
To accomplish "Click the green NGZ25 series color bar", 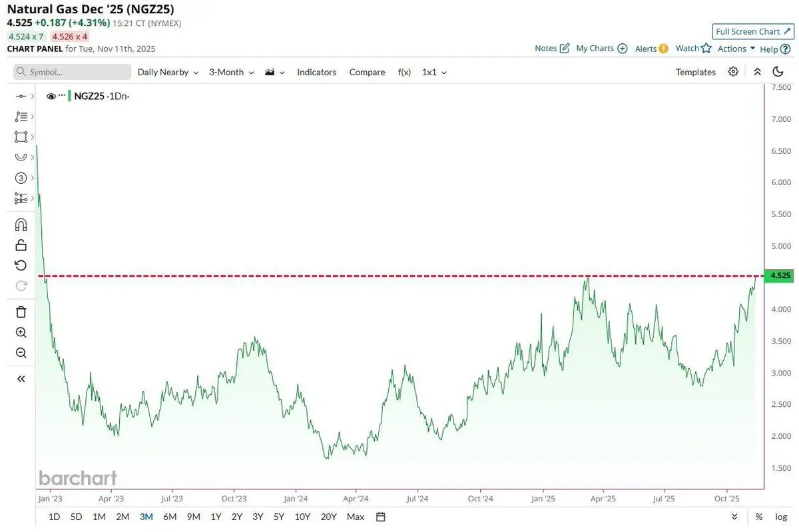I will point(69,96).
